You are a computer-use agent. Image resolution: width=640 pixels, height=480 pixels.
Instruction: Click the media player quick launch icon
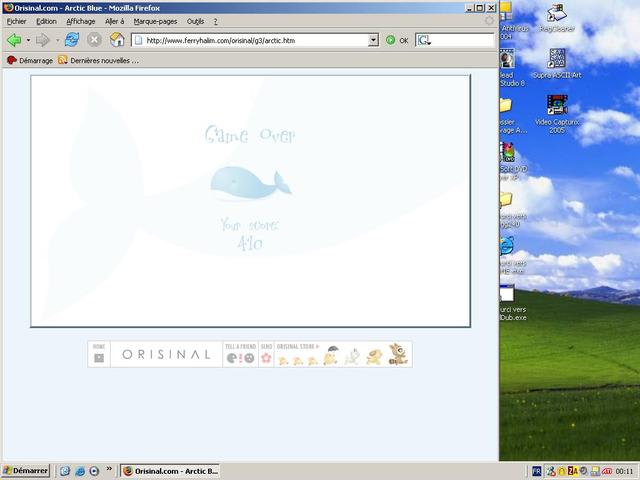(94, 471)
